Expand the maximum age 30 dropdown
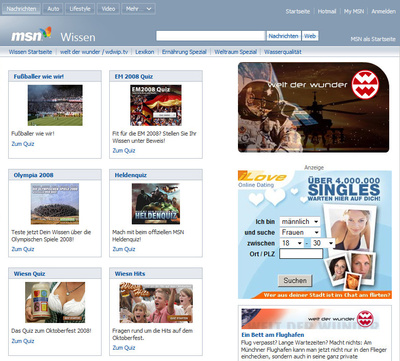The width and height of the screenshot is (400, 361). point(323,243)
